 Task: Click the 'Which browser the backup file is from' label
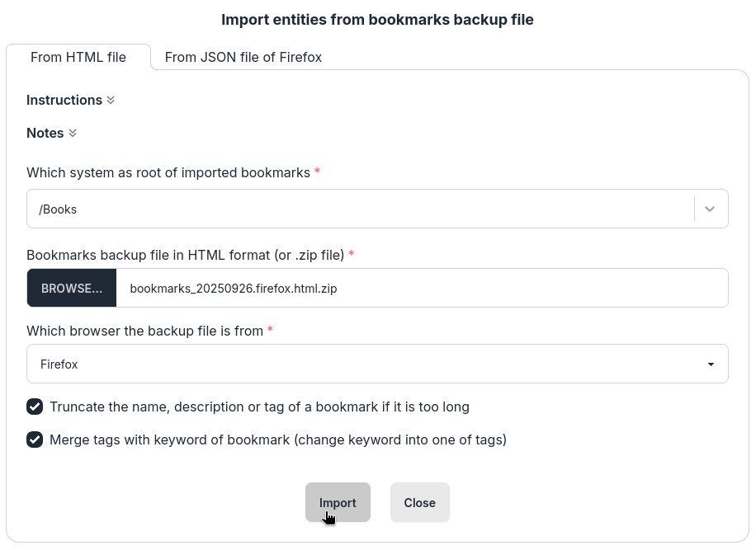pyautogui.click(x=144, y=331)
